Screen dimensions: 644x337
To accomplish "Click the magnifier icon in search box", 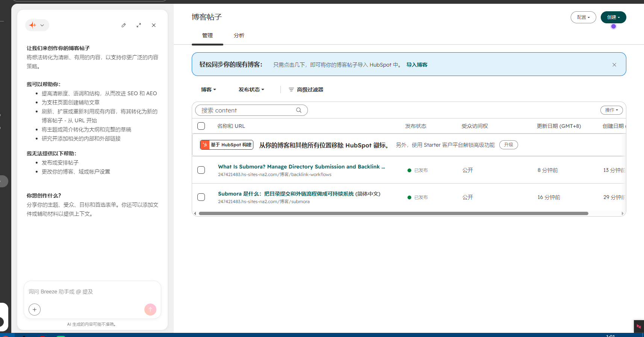I will [x=299, y=110].
